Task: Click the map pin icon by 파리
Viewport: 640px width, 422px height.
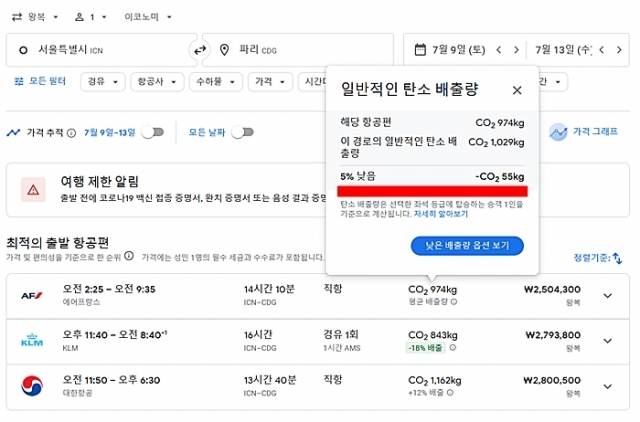Action: pyautogui.click(x=224, y=50)
